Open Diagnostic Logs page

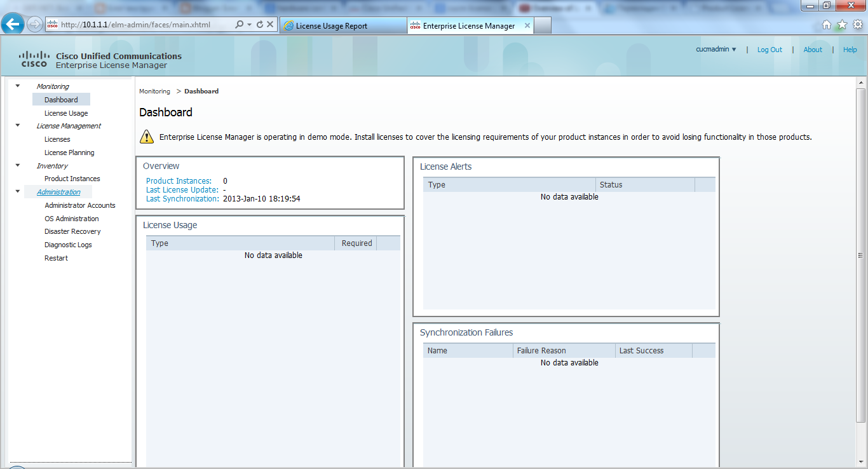(x=68, y=245)
